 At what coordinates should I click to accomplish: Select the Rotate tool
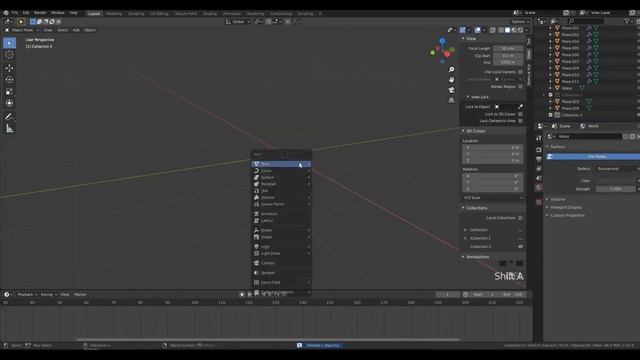9,80
